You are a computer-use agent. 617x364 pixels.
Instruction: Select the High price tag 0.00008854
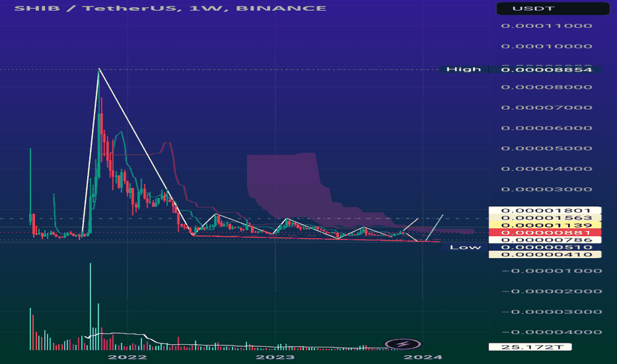[546, 69]
